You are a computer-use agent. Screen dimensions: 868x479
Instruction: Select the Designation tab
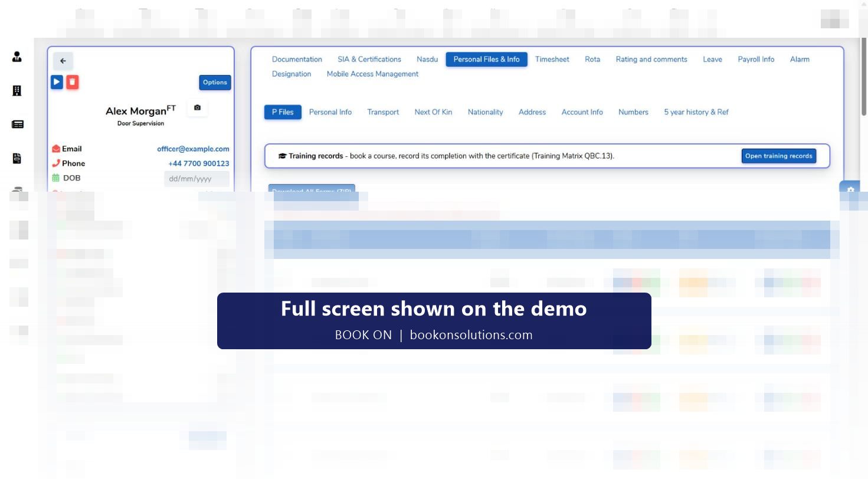pos(291,74)
